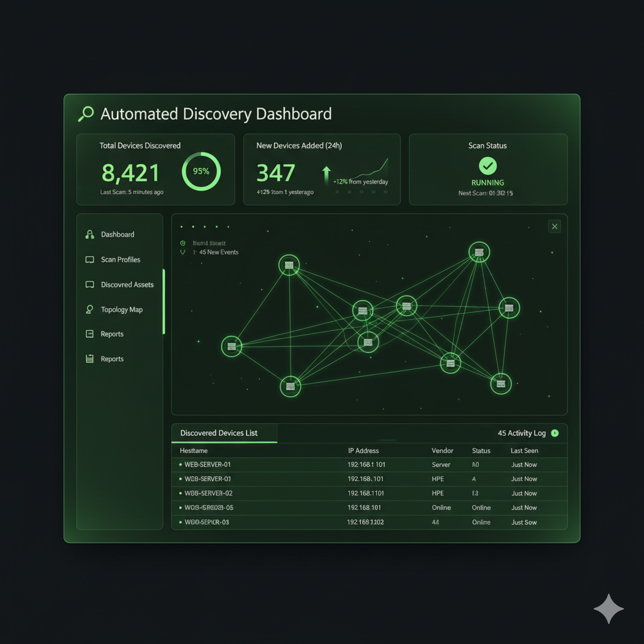Toggle the WEB-SERVER-01 status dot

coord(179,464)
